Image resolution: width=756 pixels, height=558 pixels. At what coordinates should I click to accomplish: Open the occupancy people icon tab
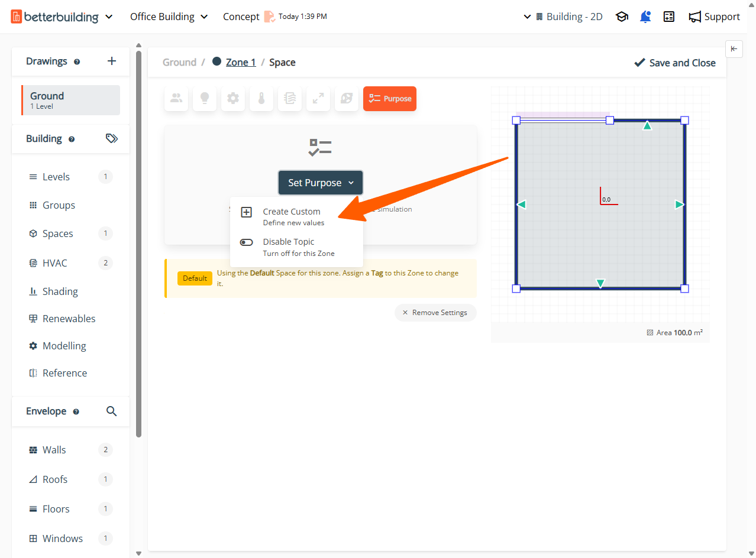pyautogui.click(x=176, y=99)
